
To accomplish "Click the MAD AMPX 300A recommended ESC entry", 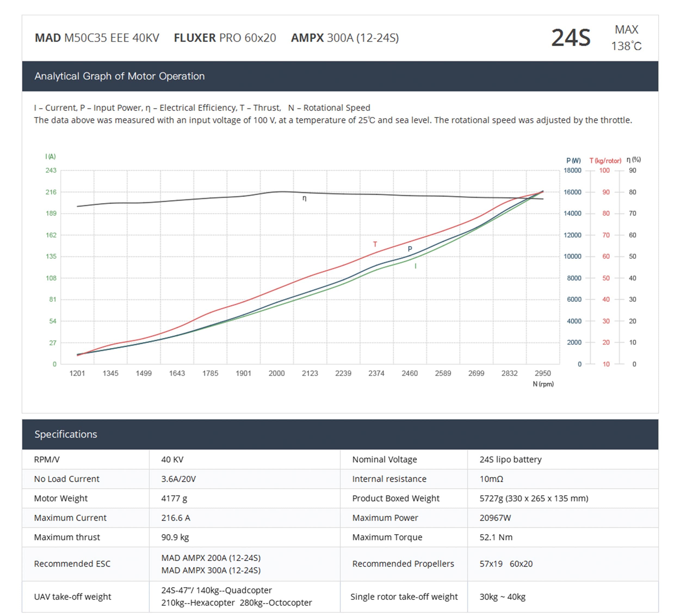I will coord(211,570).
